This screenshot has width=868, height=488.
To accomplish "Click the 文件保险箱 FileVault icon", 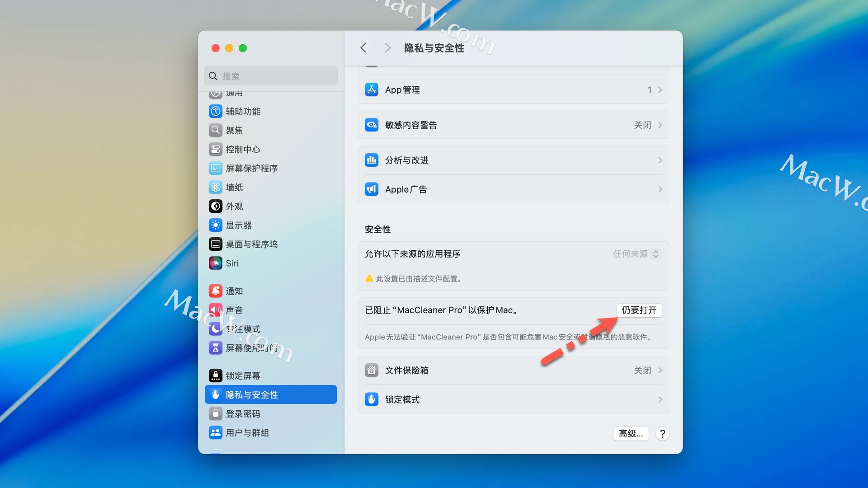I will (372, 371).
